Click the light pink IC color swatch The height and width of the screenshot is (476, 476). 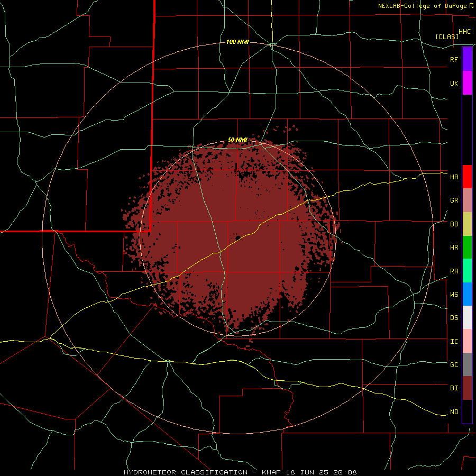tap(467, 341)
